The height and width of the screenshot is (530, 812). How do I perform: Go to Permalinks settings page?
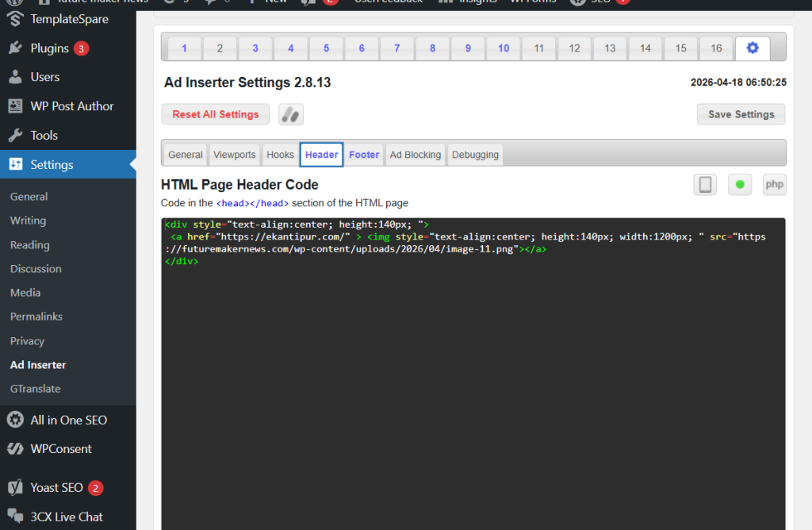36,317
